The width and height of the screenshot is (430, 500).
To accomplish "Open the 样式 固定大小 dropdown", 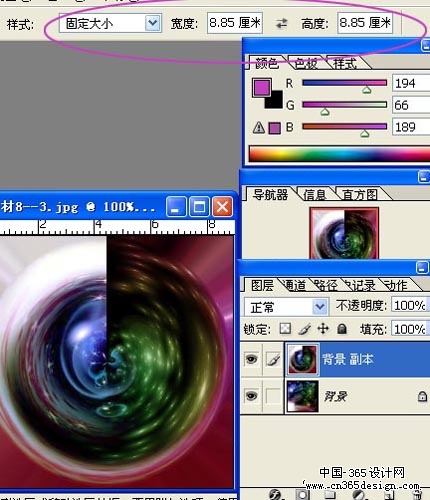I will [x=110, y=23].
